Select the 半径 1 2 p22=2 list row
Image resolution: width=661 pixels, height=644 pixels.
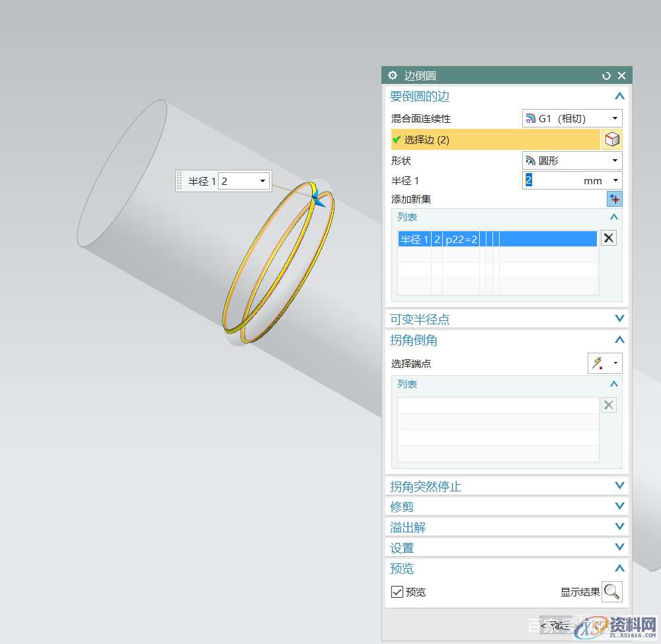pyautogui.click(x=496, y=238)
